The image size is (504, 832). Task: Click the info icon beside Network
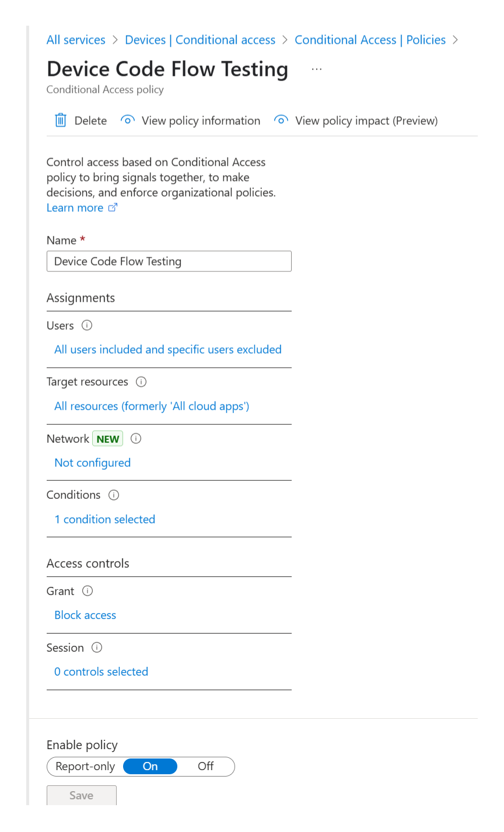point(136,439)
